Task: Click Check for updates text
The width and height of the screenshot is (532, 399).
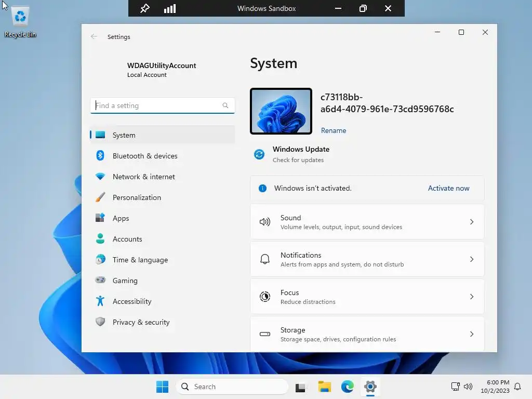Action: (x=298, y=160)
